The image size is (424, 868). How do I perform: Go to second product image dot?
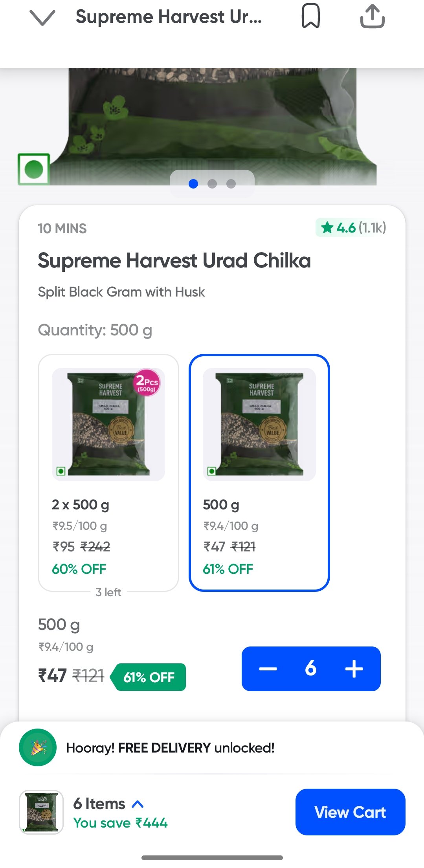(212, 184)
